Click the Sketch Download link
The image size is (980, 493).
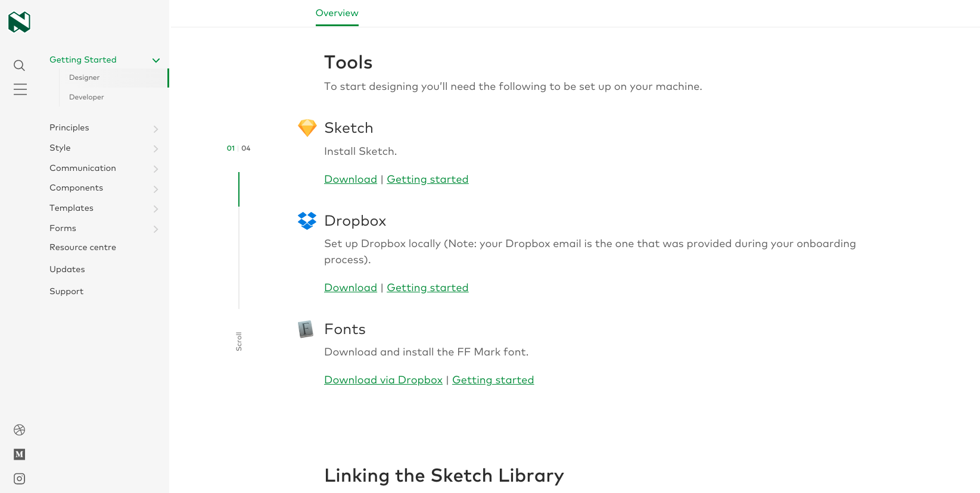pos(350,179)
